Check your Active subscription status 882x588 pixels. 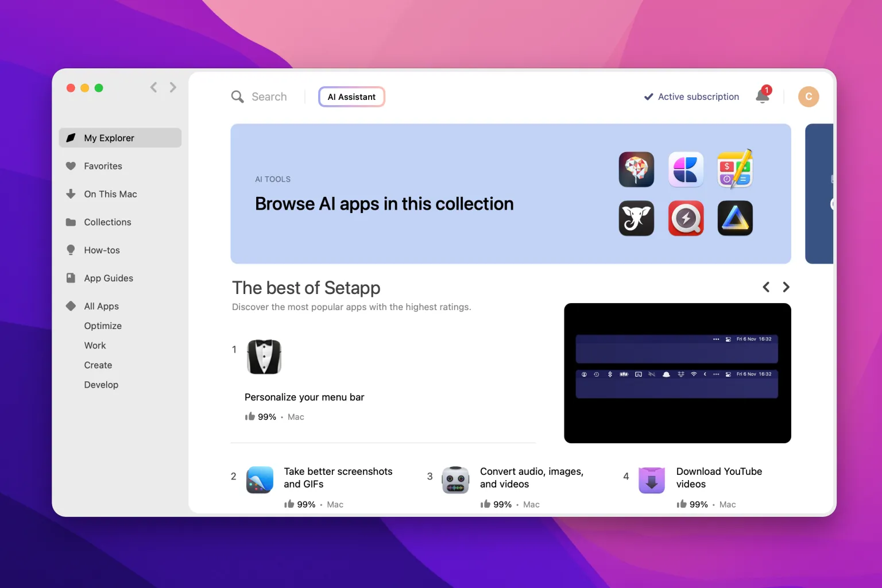[691, 96]
